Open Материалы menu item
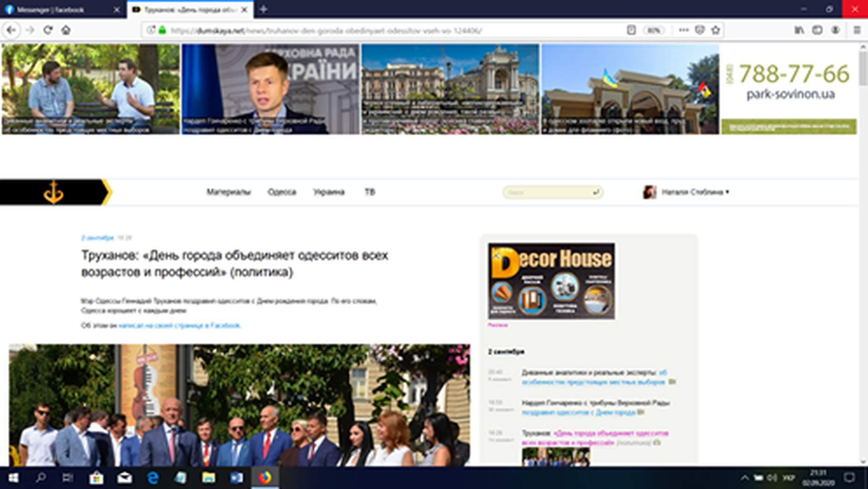This screenshot has width=868, height=489. 229,192
